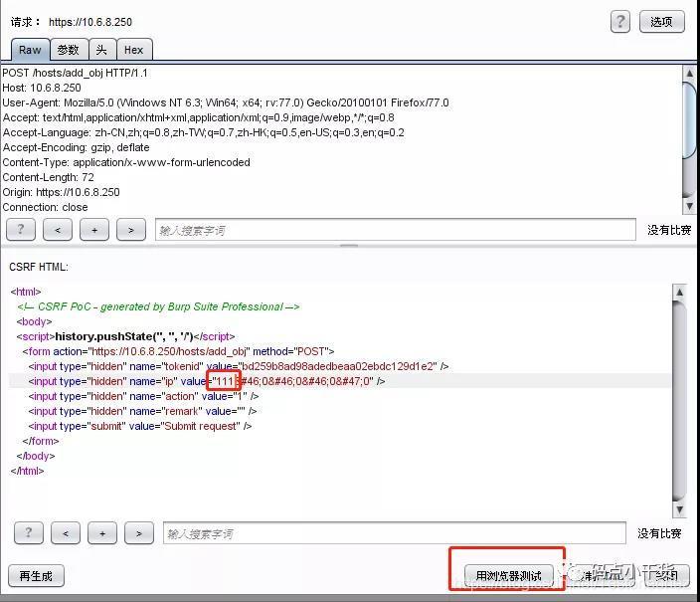Click the 'Connection: close' line
The width and height of the screenshot is (700, 602).
45,207
